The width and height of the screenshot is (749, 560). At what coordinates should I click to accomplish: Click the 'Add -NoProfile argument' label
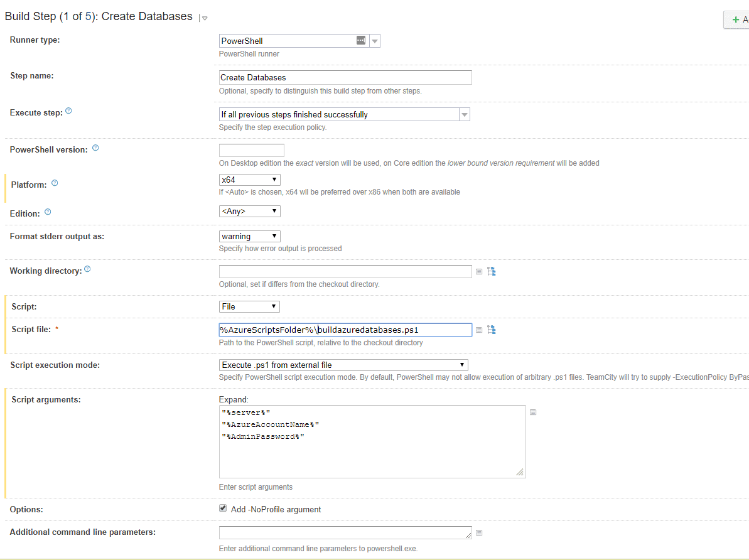pyautogui.click(x=276, y=509)
